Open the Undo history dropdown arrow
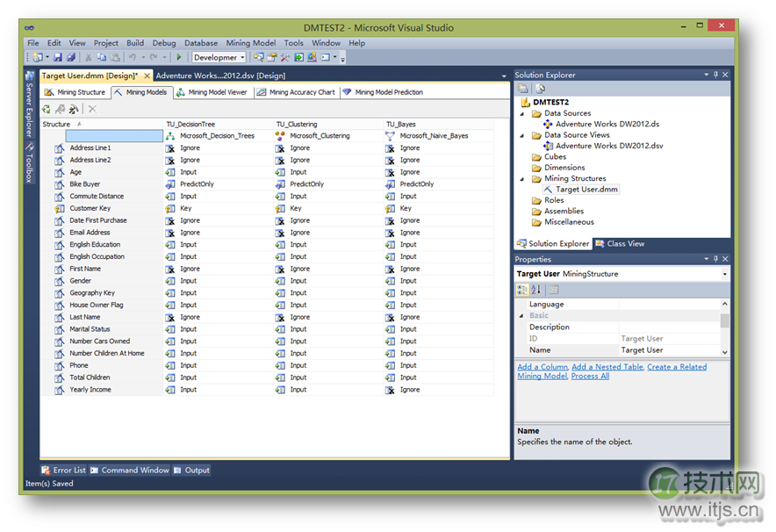Viewport: 776px width, 532px height. pos(143,57)
